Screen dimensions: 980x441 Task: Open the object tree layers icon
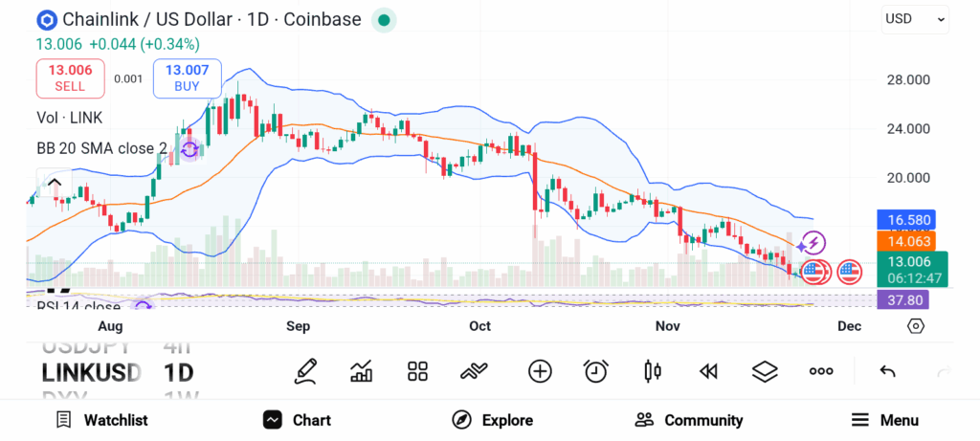coord(765,371)
